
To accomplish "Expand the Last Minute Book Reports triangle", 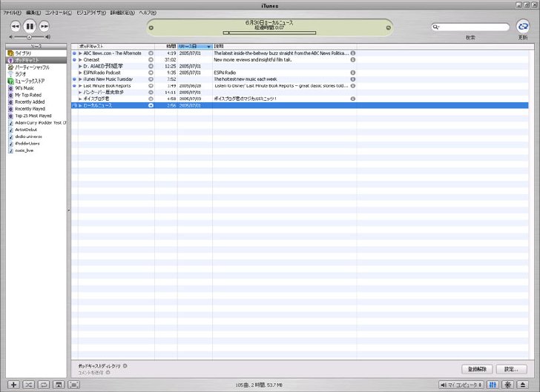I will tap(80, 86).
